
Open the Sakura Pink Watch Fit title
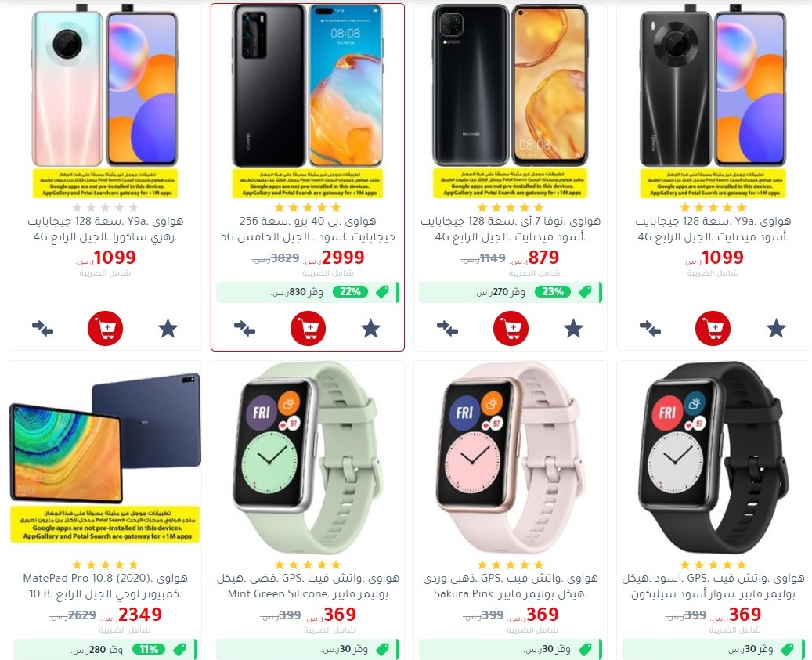[511, 586]
